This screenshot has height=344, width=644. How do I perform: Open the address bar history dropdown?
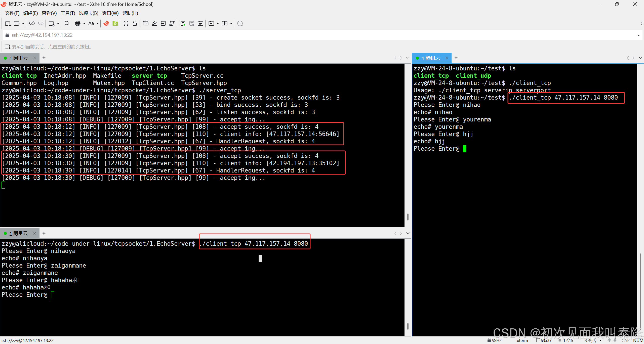tap(638, 35)
